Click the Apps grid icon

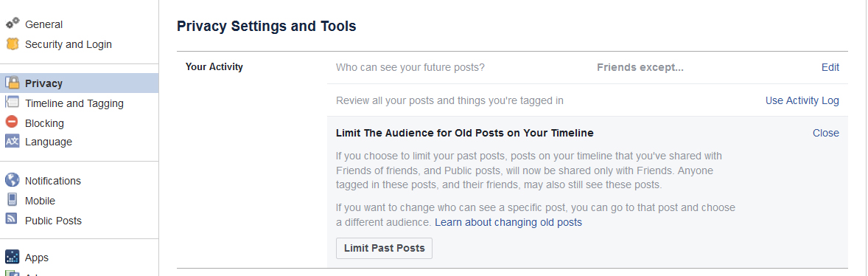click(13, 257)
